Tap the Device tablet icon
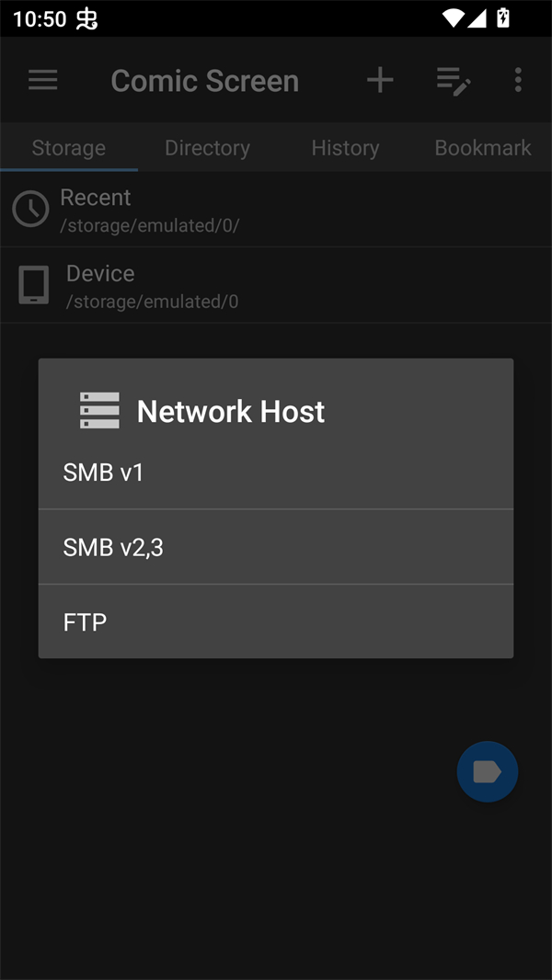Screen dimensions: 552x980 (x=34, y=286)
